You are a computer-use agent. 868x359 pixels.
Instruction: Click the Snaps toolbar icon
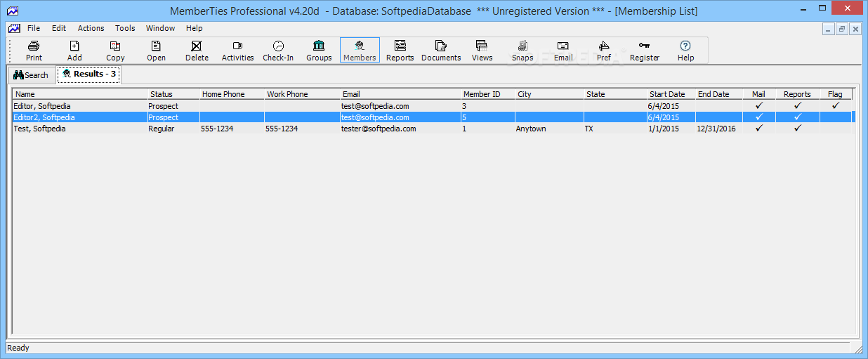coord(522,51)
